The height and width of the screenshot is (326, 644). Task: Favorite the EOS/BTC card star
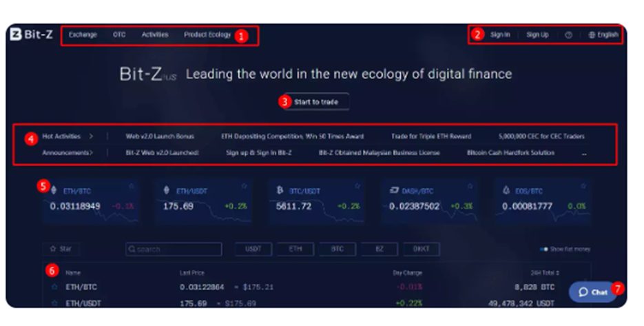coord(583,186)
